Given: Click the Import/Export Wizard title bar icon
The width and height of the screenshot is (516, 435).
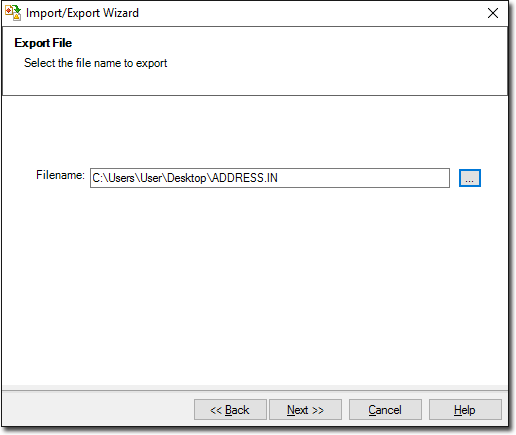Looking at the screenshot, I should point(13,13).
